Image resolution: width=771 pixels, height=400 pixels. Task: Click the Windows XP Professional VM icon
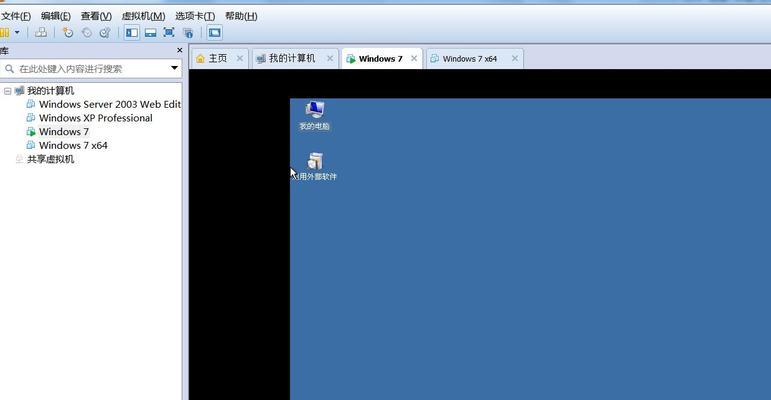(x=30, y=118)
